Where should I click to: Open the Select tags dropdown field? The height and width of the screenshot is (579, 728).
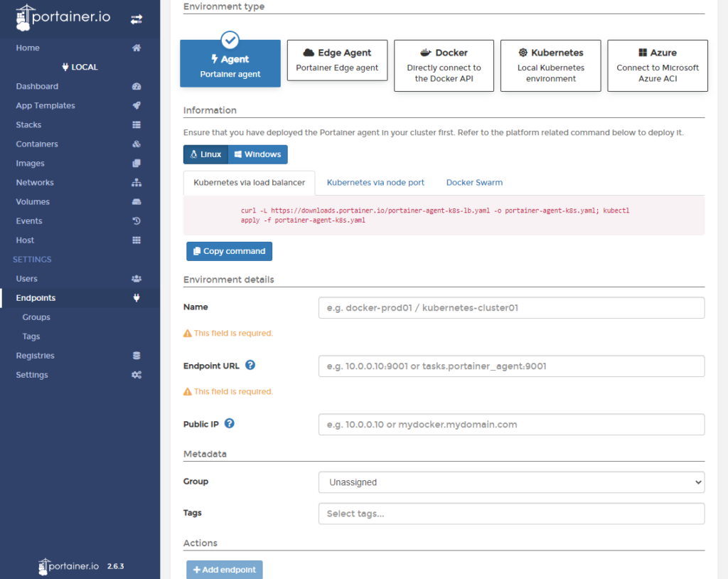pyautogui.click(x=512, y=514)
